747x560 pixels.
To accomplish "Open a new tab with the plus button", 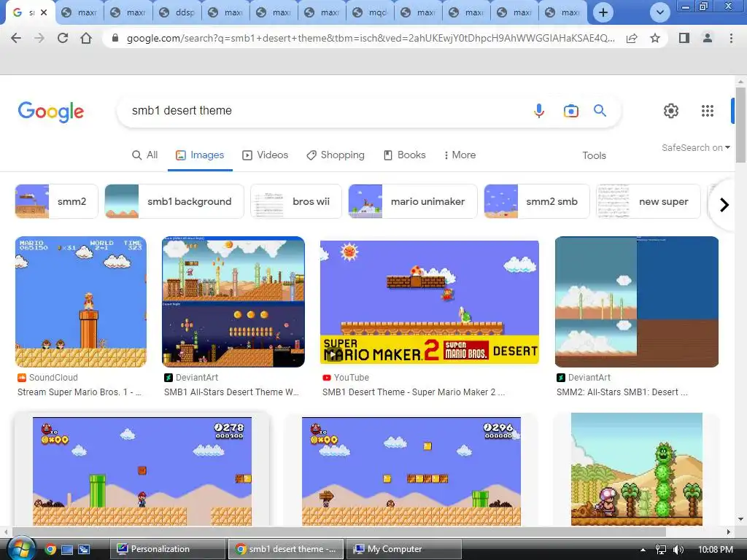I will [x=603, y=12].
